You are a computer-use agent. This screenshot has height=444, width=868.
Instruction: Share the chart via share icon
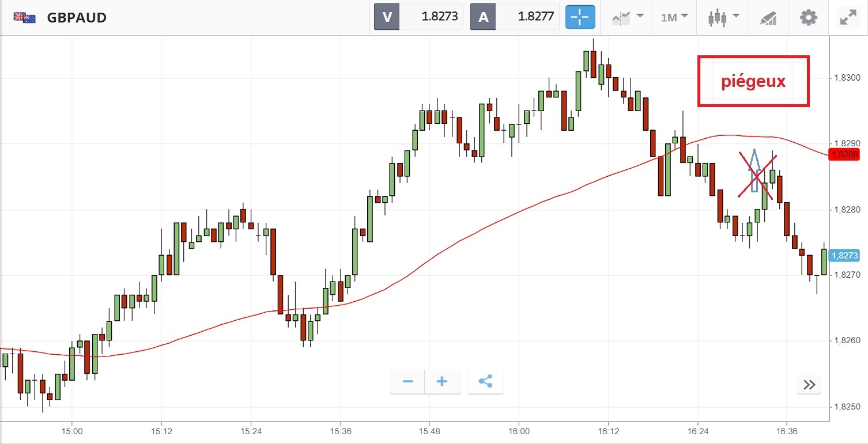tap(486, 382)
